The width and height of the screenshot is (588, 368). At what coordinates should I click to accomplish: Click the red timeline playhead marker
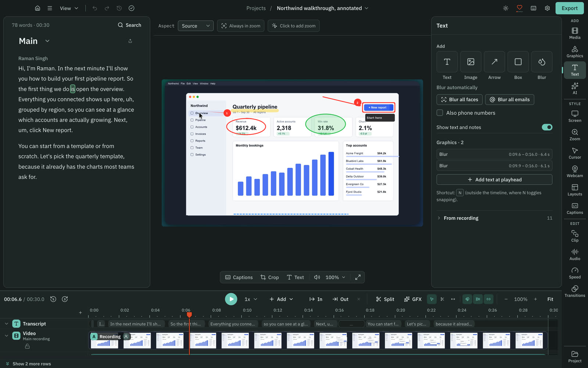[x=189, y=315]
